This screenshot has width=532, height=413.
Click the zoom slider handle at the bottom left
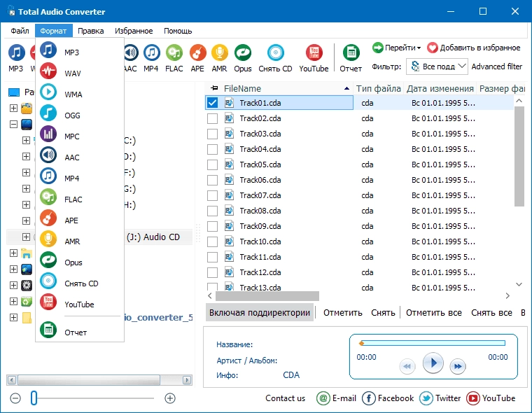pos(34,398)
